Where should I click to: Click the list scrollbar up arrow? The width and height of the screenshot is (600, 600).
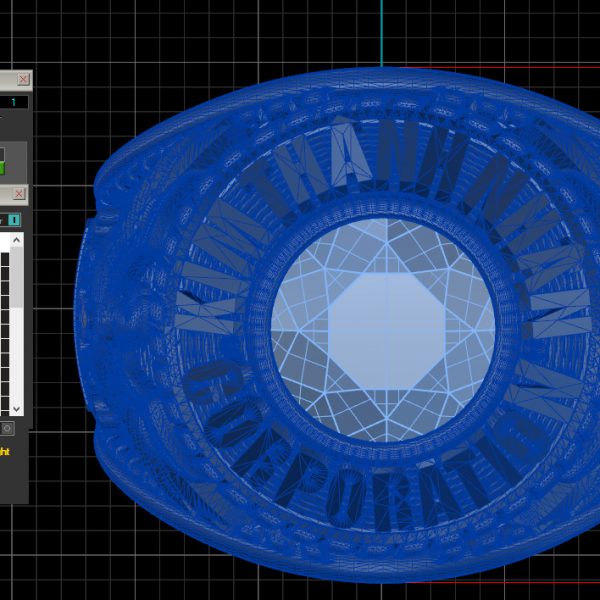click(x=16, y=240)
